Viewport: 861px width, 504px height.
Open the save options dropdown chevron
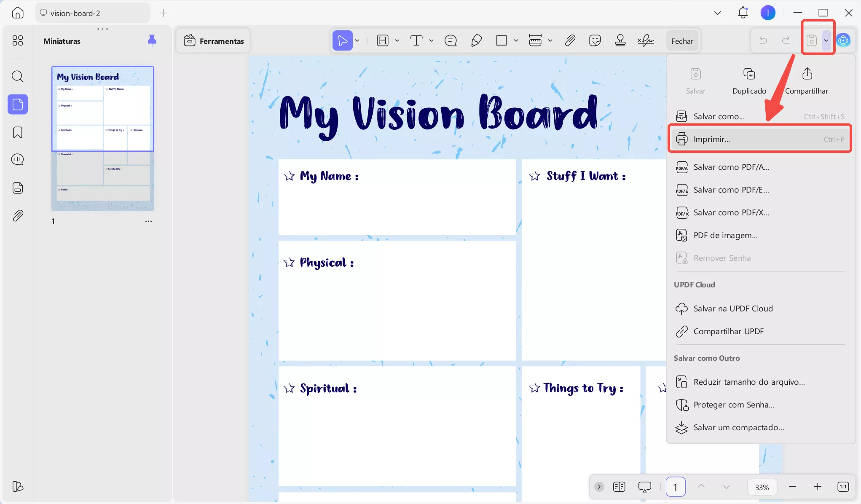click(x=826, y=40)
